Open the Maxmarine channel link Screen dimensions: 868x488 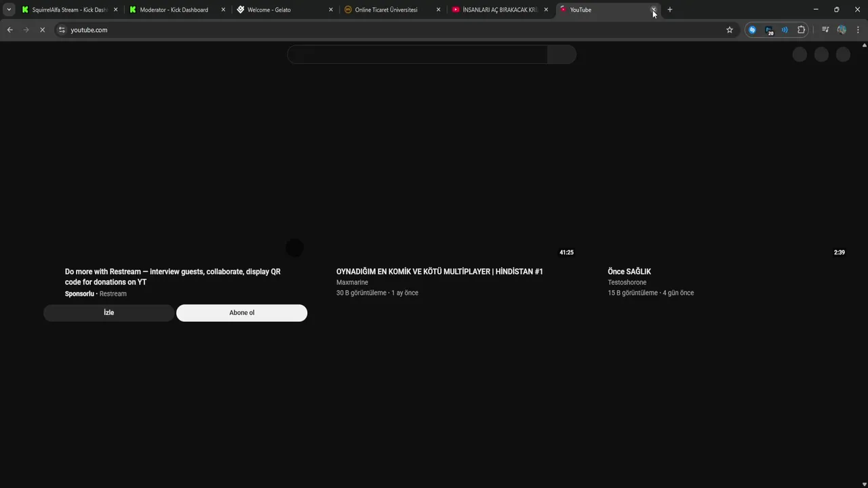click(352, 282)
